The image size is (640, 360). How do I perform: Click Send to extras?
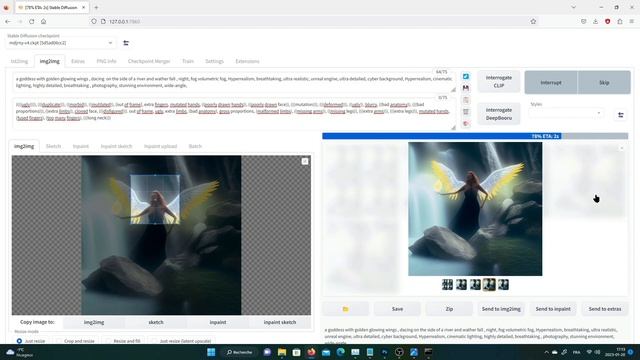605,309
